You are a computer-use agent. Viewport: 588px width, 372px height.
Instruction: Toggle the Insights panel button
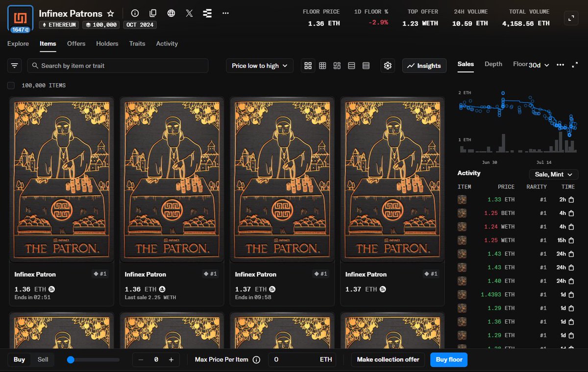(424, 66)
